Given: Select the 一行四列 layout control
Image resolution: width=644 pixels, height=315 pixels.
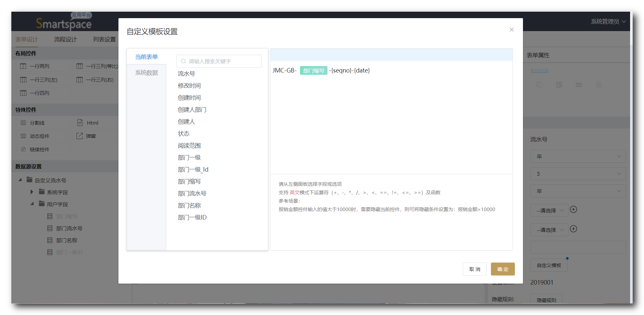Looking at the screenshot, I should tap(43, 93).
